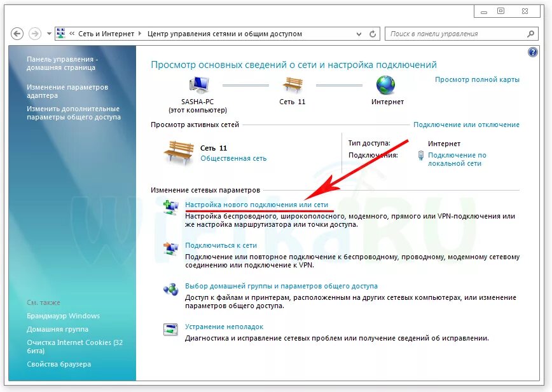Image resolution: width=552 pixels, height=392 pixels.
Task: Open Изменение параметров адаптера in sidebar
Action: click(x=67, y=91)
